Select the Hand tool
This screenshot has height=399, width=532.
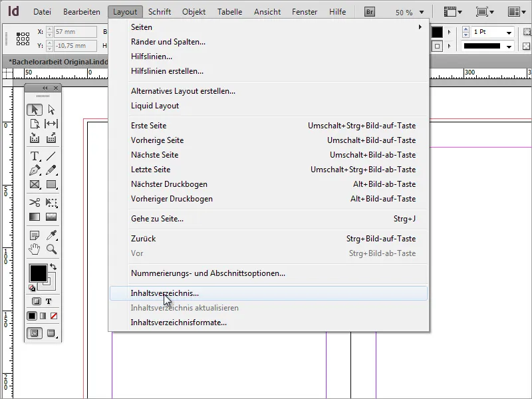(35, 249)
